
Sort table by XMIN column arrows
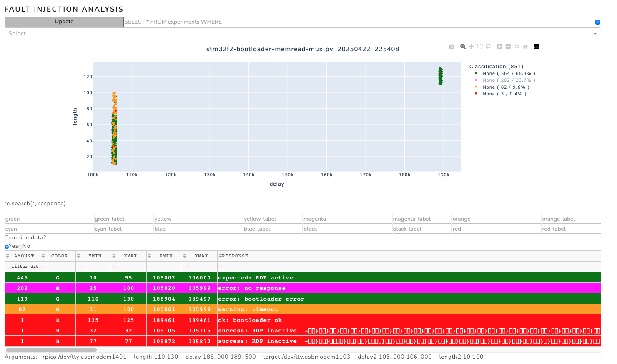[x=149, y=256]
